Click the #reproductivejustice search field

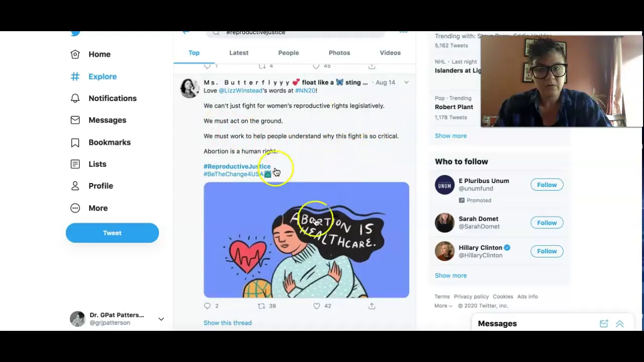[x=295, y=33]
